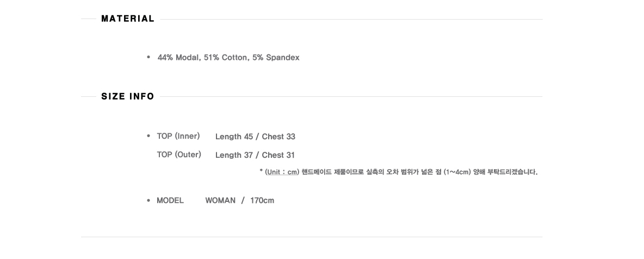The image size is (644, 259).
Task: Click the TOP (Outer) label
Action: [x=179, y=155]
